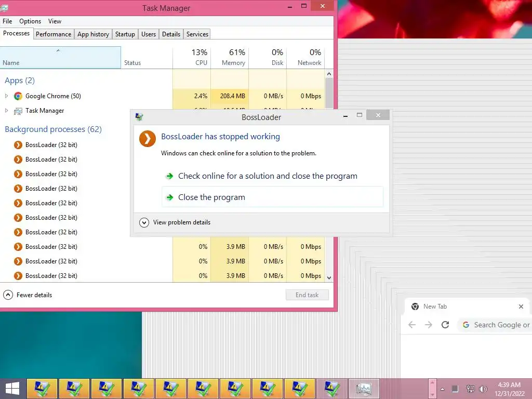
Task: Sort processes by the Status column
Action: click(x=147, y=57)
